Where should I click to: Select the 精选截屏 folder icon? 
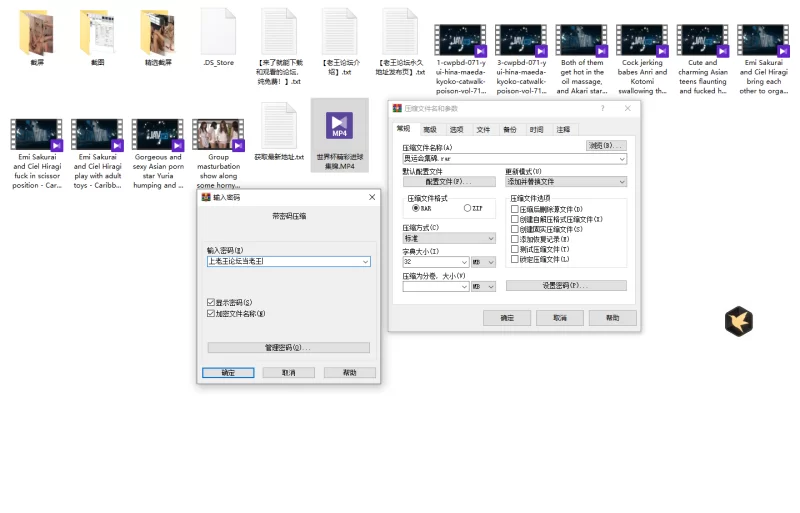(x=158, y=33)
